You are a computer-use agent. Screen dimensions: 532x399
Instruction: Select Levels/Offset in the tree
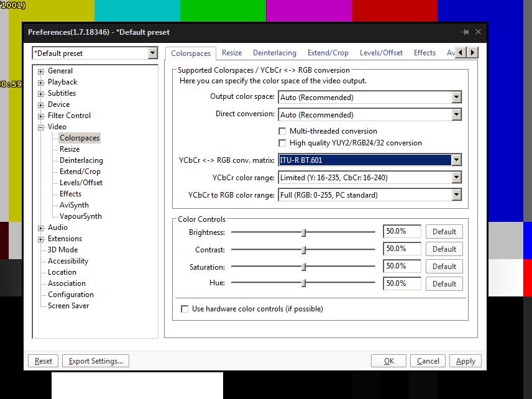81,183
